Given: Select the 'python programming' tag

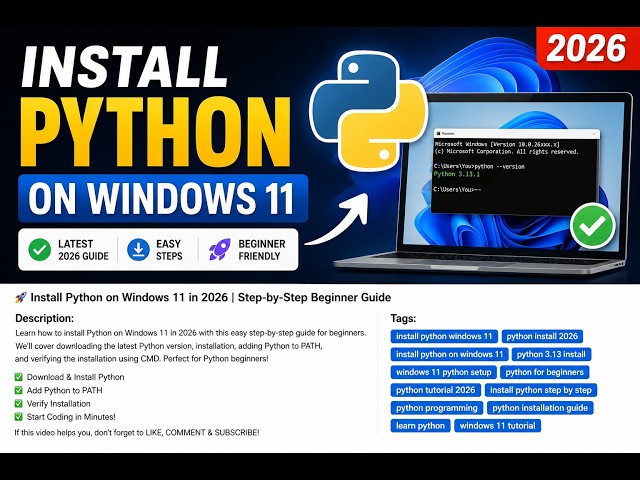Looking at the screenshot, I should 436,408.
